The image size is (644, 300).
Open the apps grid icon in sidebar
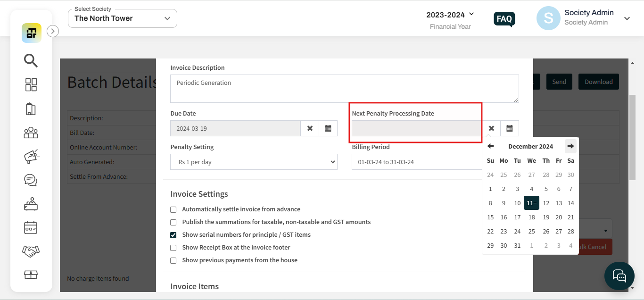(31, 85)
